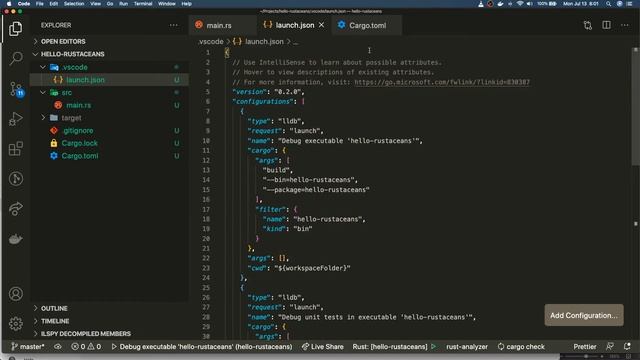Switch to the Cargo.toml tab
This screenshot has width=640, height=360.
click(367, 25)
